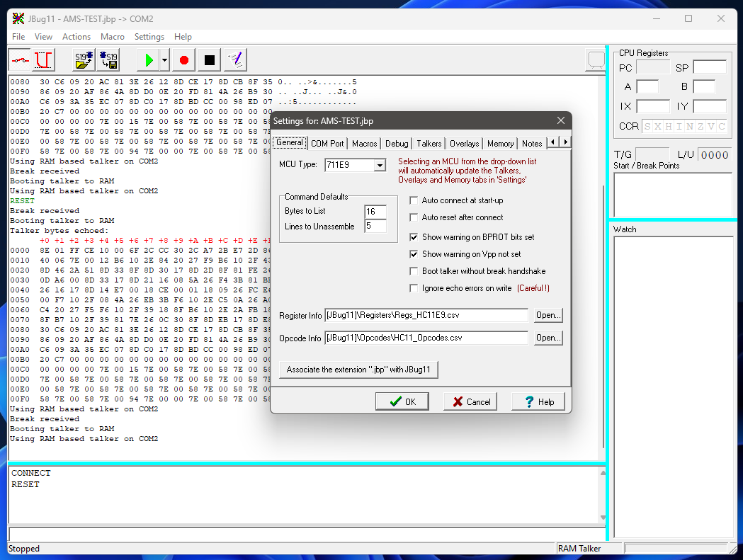Image resolution: width=743 pixels, height=560 pixels.
Task: Click Associate the extension .jbp button
Action: click(x=358, y=370)
